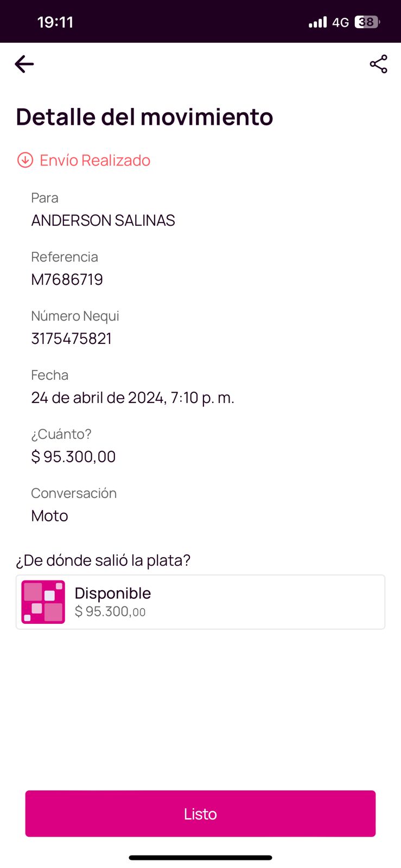Viewport: 401px width, 868px height.
Task: Tap the Moto conversation note
Action: (50, 516)
